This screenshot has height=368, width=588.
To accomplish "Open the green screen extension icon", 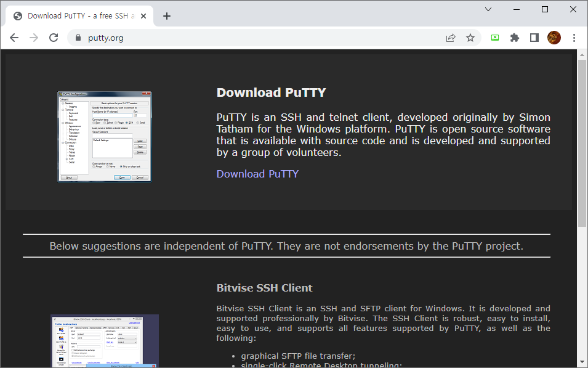I will coord(495,38).
